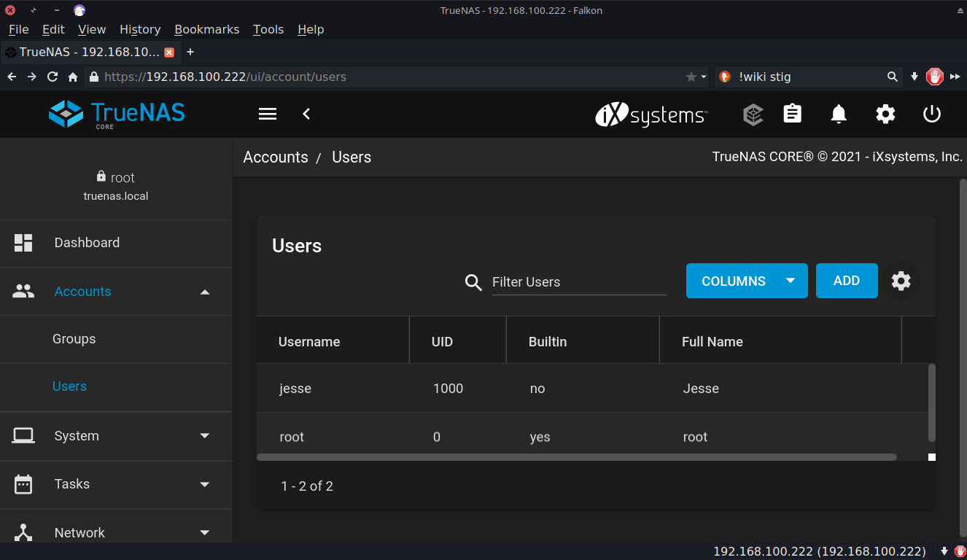Click the downloads arrow icon in the toolbar
Viewport: 967px width, 560px height.
(914, 77)
